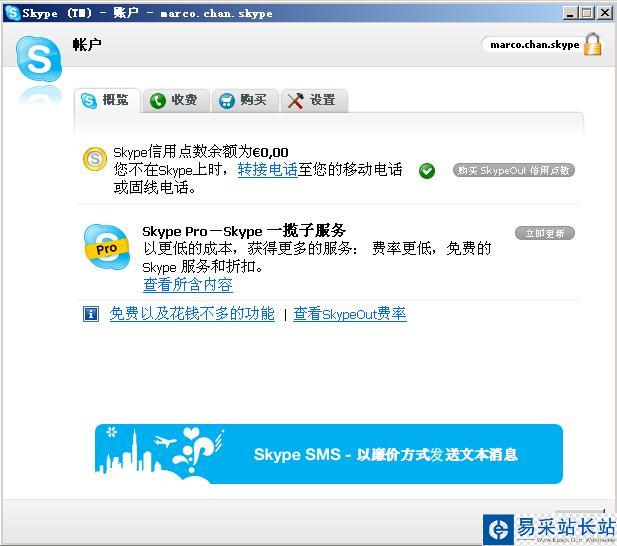Follow the 转接电话 call forwarding link
The height and width of the screenshot is (546, 617).
(268, 170)
